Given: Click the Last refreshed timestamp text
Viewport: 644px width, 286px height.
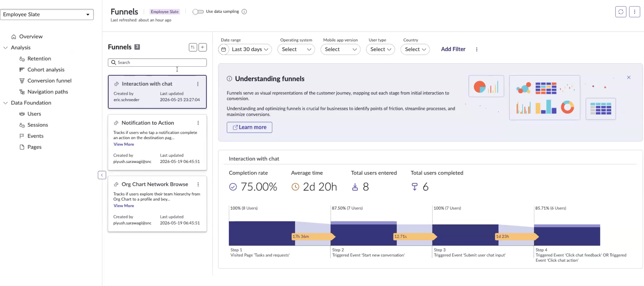Looking at the screenshot, I should pyautogui.click(x=141, y=20).
